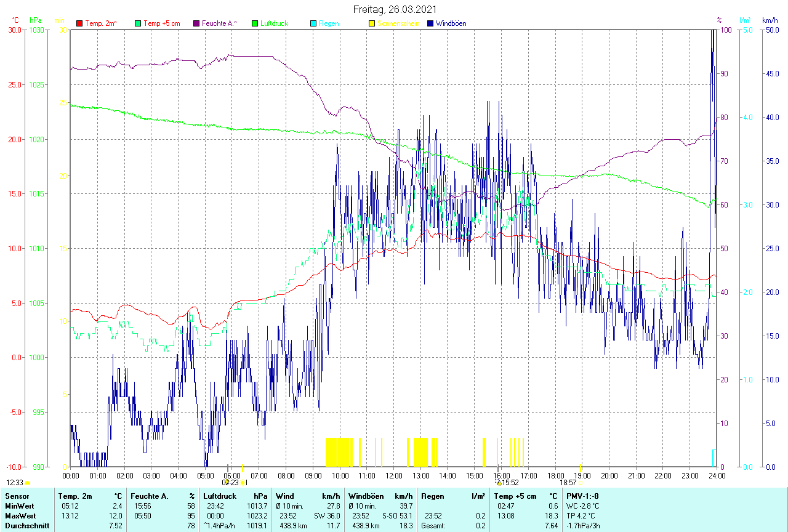Click the Windböen legend label
Viewport: 788px width, 532px height.
(x=451, y=23)
